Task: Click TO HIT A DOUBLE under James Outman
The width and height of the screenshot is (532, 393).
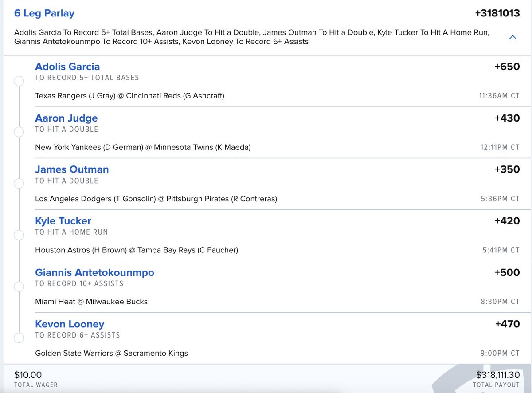Action: tap(66, 181)
